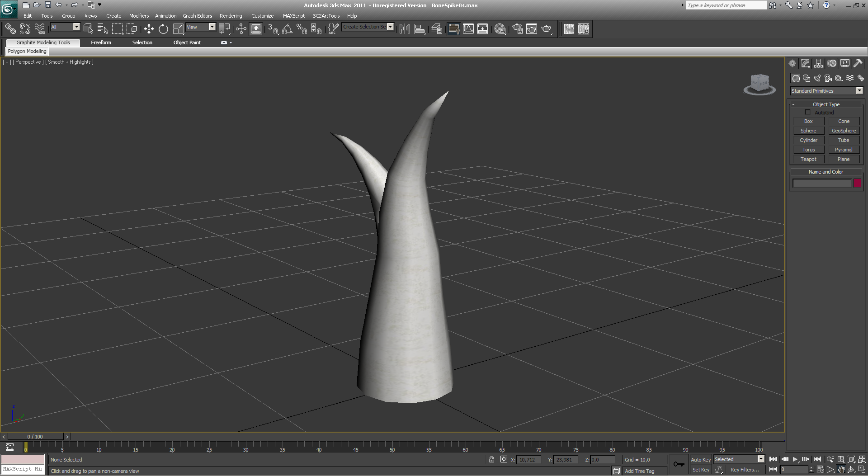The width and height of the screenshot is (868, 476).
Task: Click the Key Filters button
Action: [x=745, y=470]
